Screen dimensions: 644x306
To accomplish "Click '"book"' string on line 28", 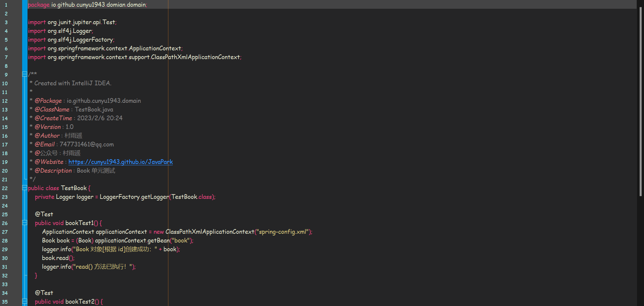I will 181,241.
